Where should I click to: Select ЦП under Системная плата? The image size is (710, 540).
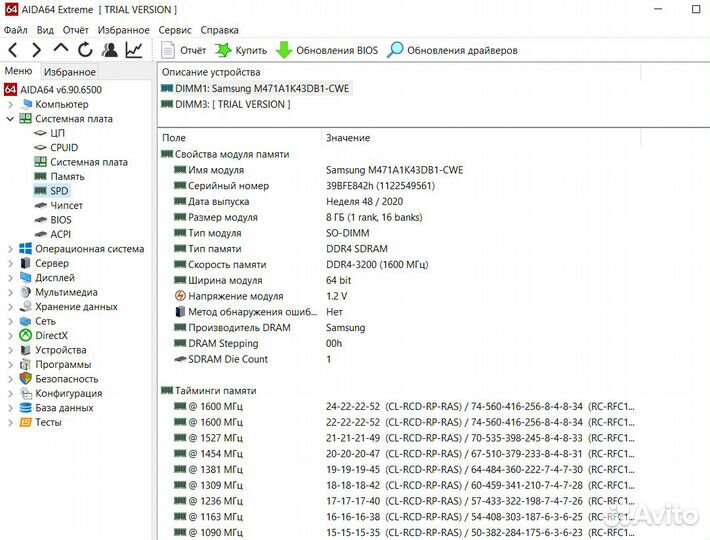click(x=50, y=133)
